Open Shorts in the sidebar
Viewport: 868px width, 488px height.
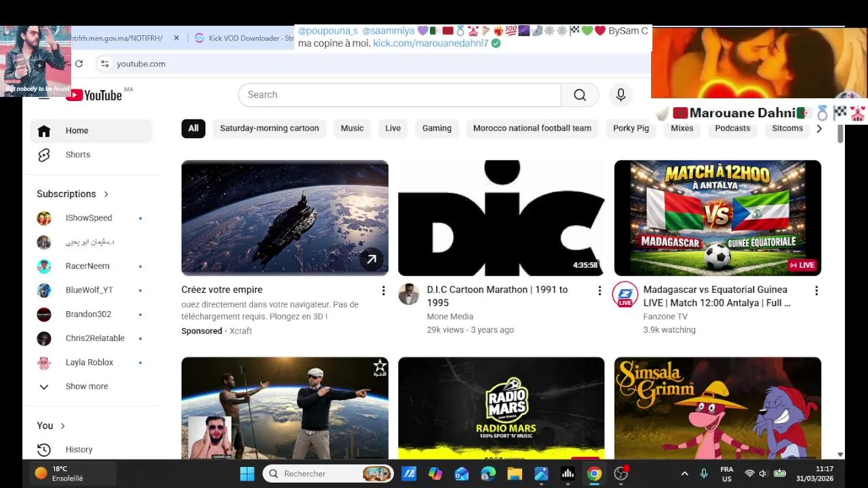pos(91,155)
